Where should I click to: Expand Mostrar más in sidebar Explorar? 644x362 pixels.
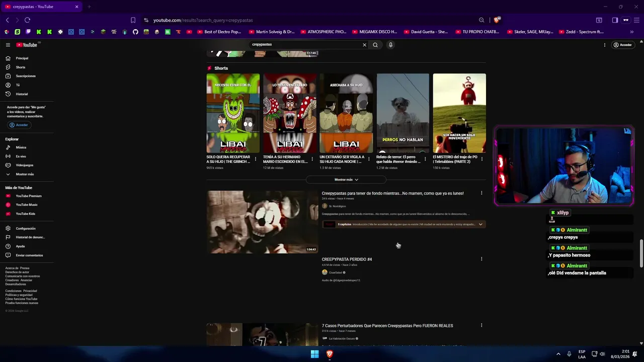click(24, 174)
